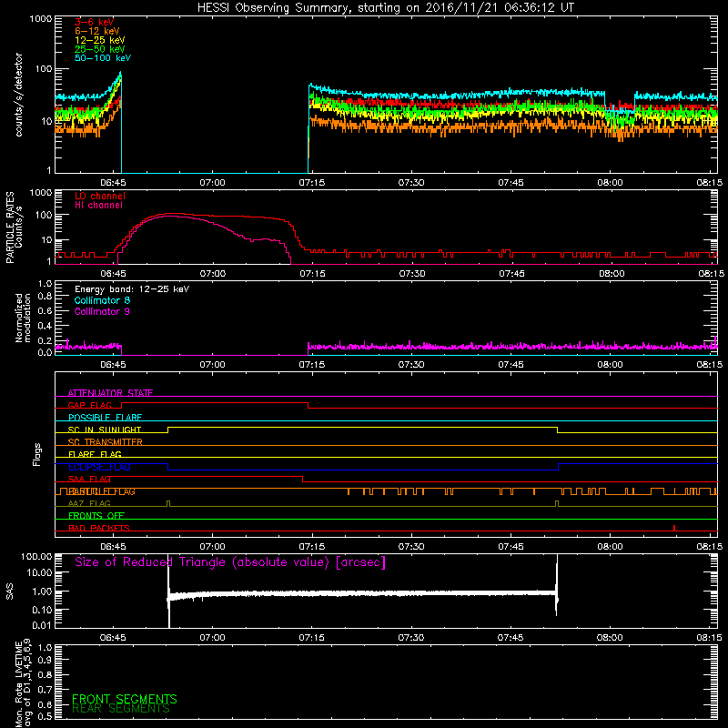Click the "Flags" vertical axis label

pos(37,455)
